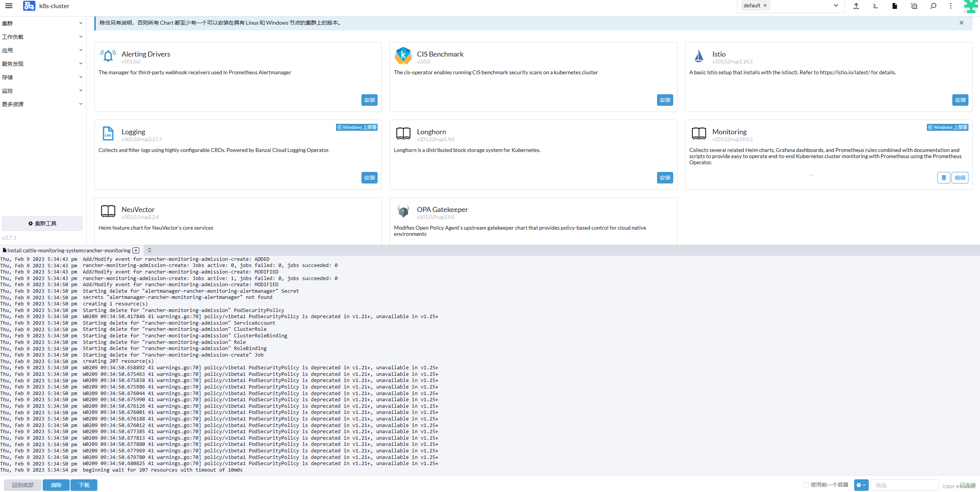Click the 'creating 207 resource(s)' log line
The width and height of the screenshot is (980, 492).
118,361
